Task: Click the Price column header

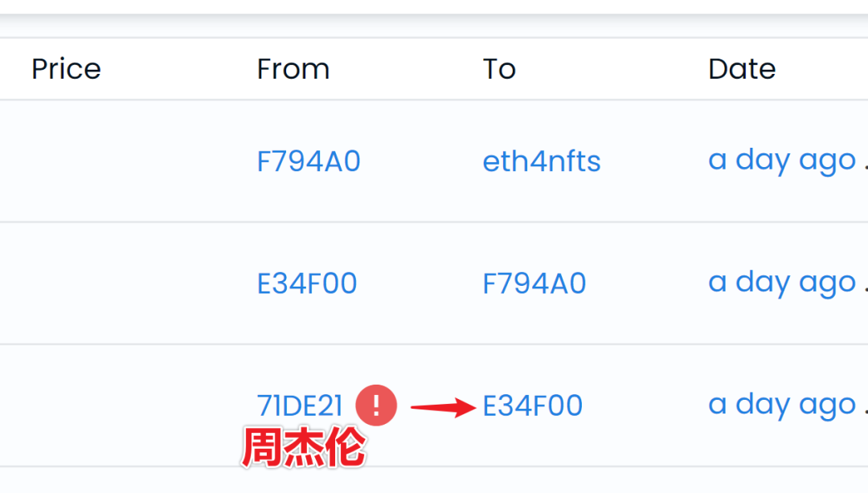Action: [66, 69]
